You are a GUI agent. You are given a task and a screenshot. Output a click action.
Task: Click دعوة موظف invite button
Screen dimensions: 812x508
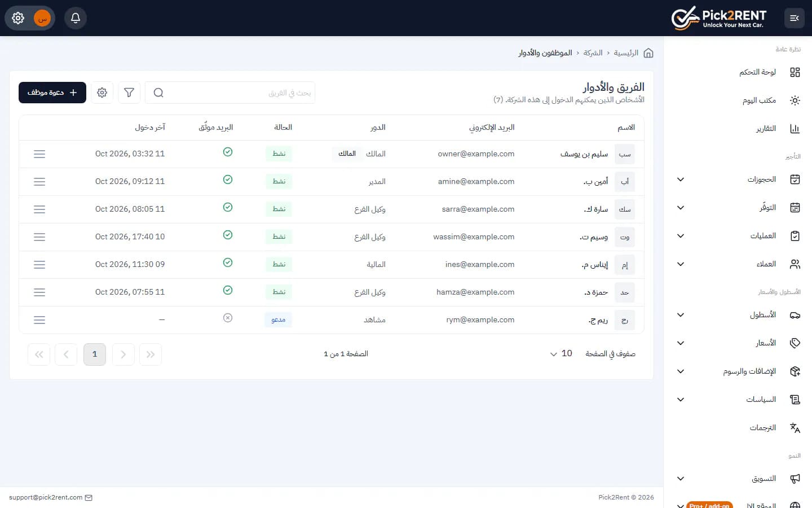click(x=52, y=93)
